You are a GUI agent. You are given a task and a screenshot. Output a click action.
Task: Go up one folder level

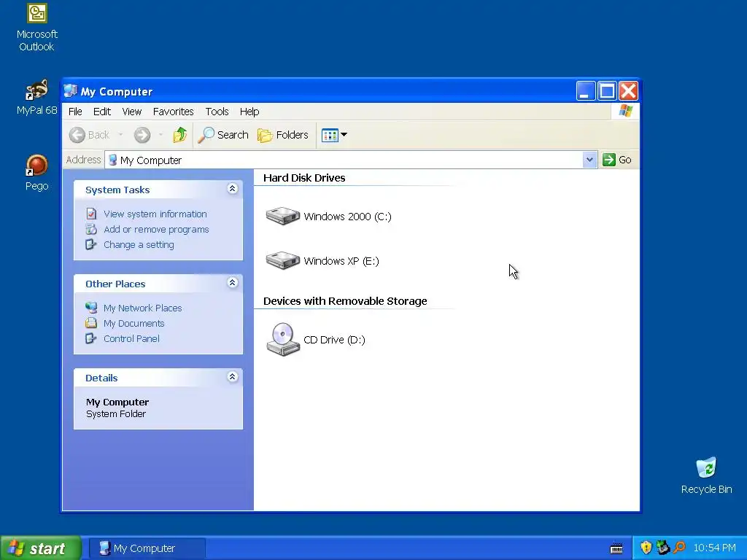(179, 135)
